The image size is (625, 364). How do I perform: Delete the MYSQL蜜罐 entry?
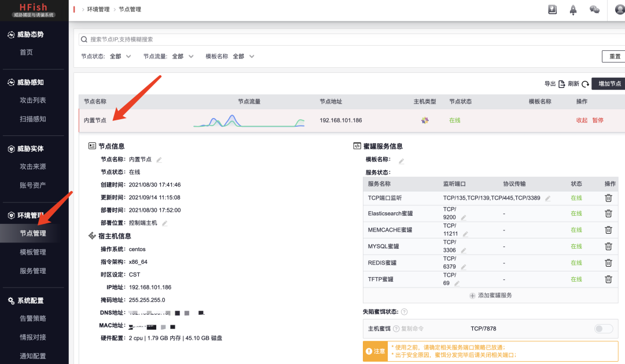coord(609,246)
